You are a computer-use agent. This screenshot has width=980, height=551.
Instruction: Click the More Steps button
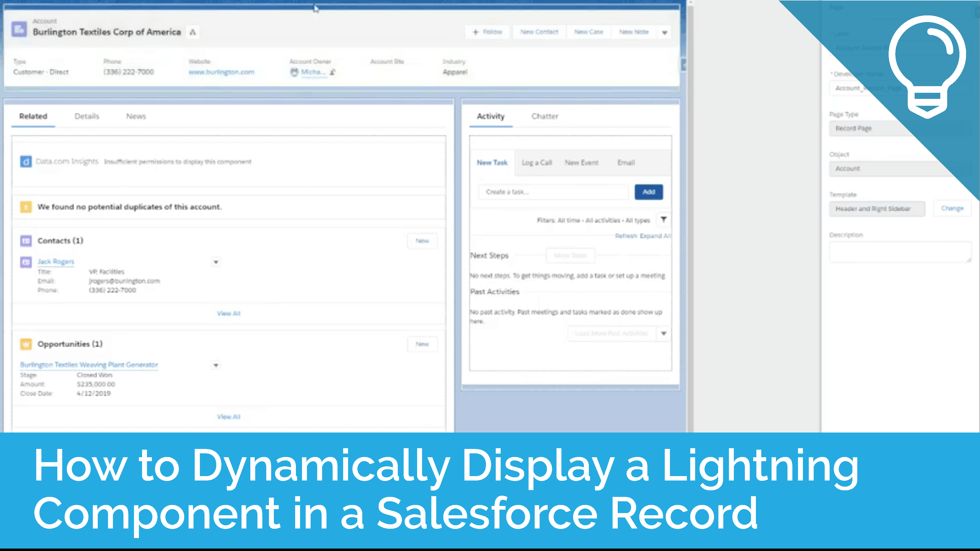pos(570,256)
